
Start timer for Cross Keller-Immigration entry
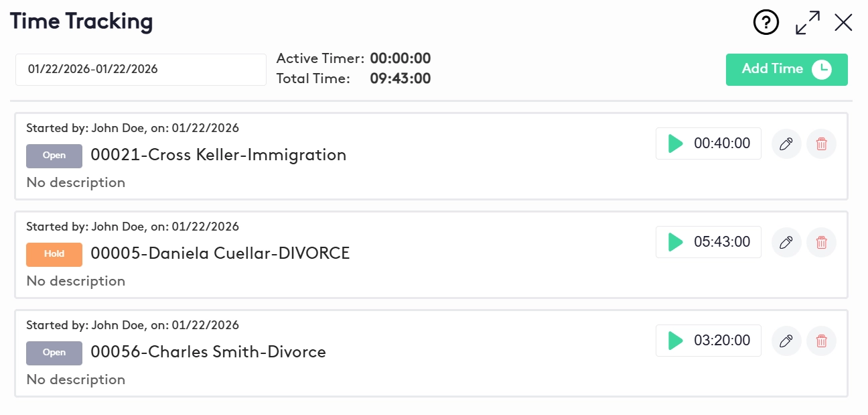(x=676, y=143)
